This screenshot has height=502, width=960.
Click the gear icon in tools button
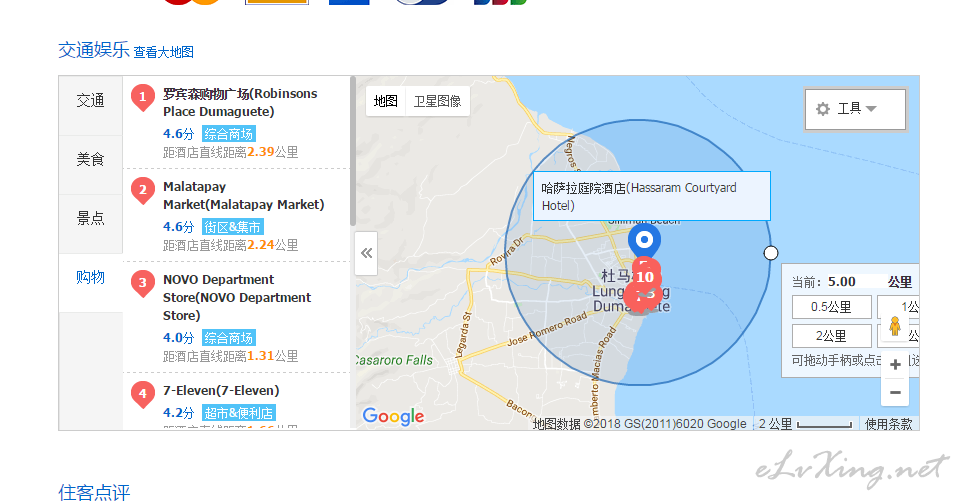tap(823, 109)
